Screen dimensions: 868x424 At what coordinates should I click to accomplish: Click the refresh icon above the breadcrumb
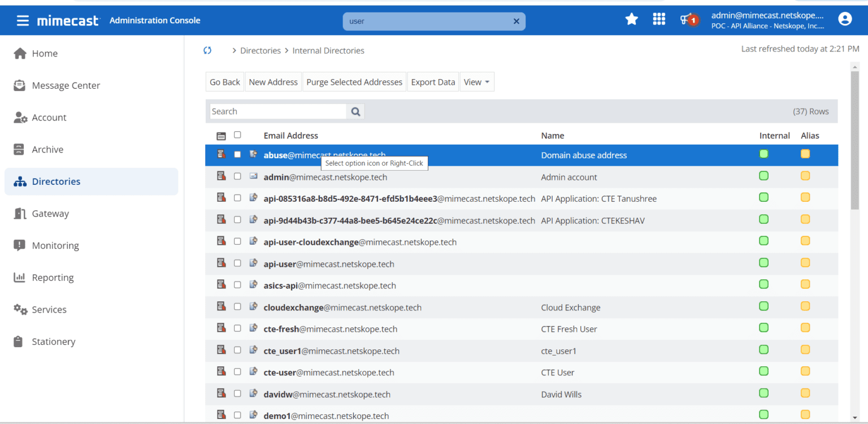tap(207, 50)
